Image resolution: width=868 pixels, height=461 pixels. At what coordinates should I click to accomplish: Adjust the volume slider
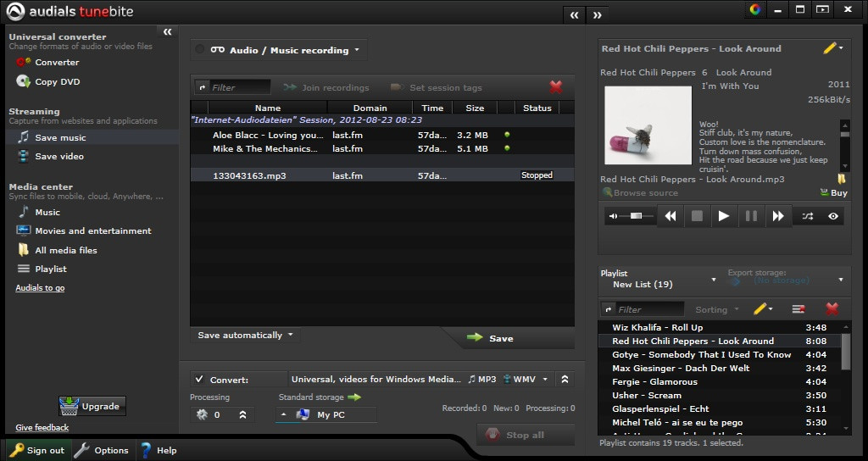point(636,216)
